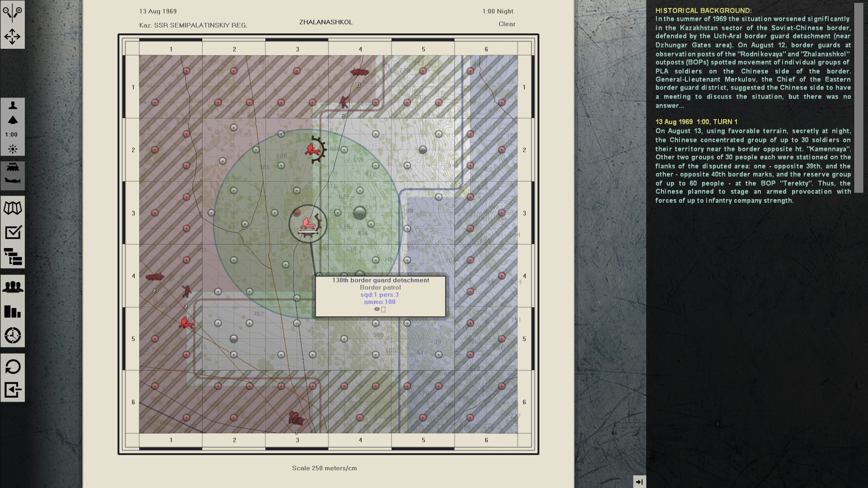This screenshot has width=868, height=488.
Task: Click the undo rotation arrow icon
Action: click(x=13, y=367)
